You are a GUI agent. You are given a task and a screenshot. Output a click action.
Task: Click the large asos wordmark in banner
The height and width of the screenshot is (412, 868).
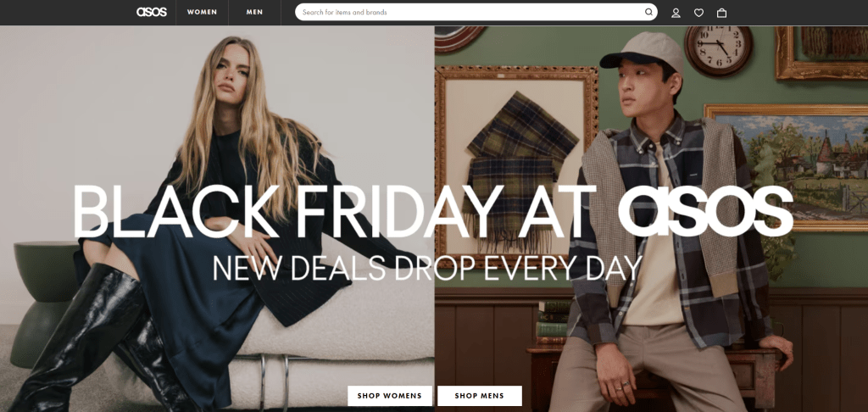click(x=705, y=212)
